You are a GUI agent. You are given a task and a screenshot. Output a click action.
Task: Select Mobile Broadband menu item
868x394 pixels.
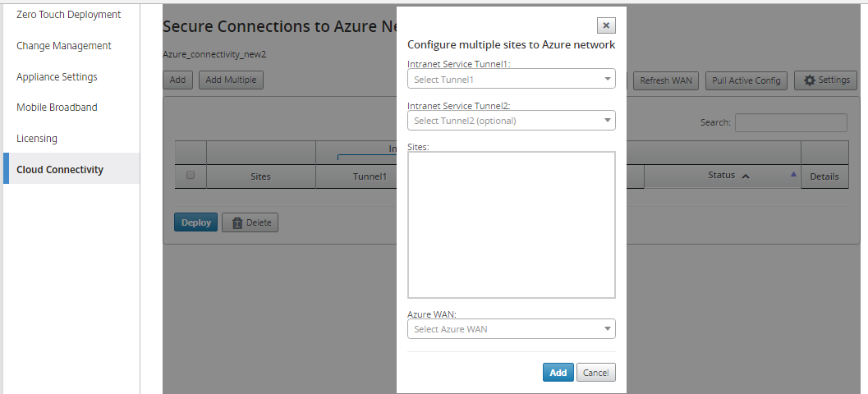(57, 108)
